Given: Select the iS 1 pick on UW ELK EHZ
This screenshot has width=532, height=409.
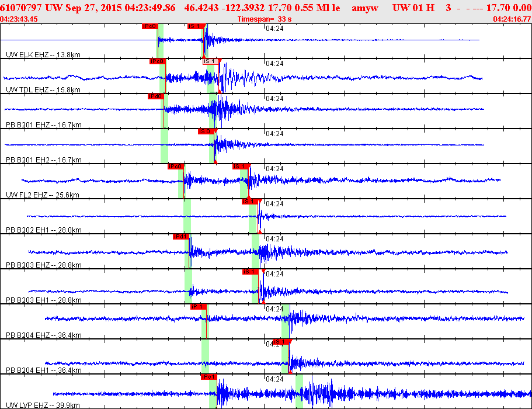Looking at the screenshot, I should [196, 26].
